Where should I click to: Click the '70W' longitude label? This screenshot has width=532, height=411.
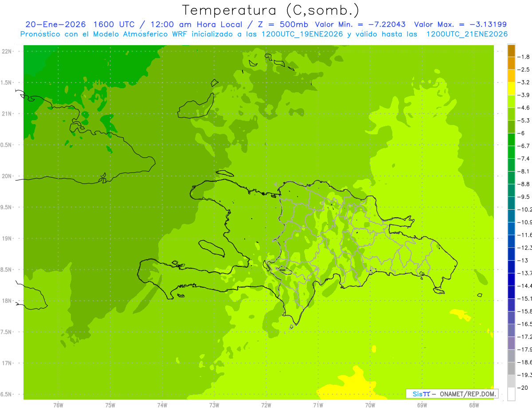[x=370, y=405]
